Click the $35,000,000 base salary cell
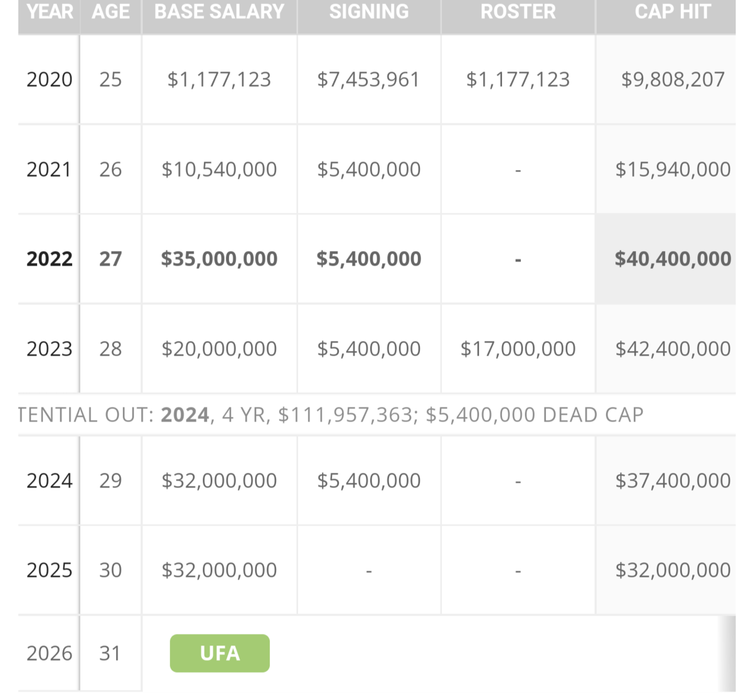This screenshot has width=753, height=700. click(219, 259)
